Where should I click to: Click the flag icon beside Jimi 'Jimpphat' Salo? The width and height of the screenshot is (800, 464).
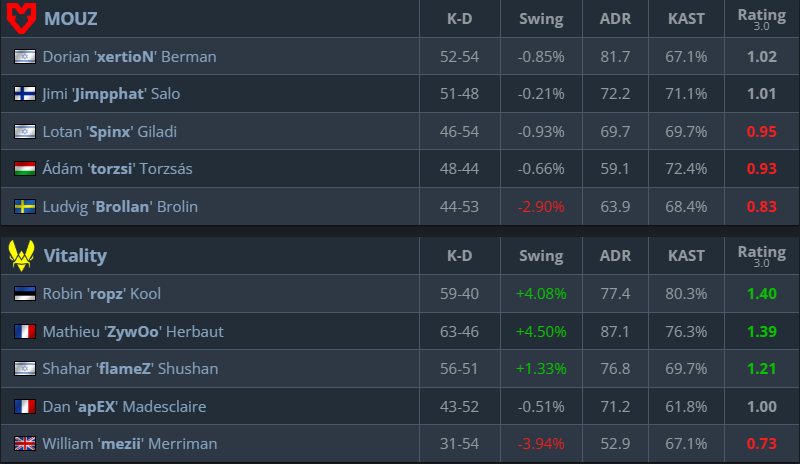[x=25, y=94]
